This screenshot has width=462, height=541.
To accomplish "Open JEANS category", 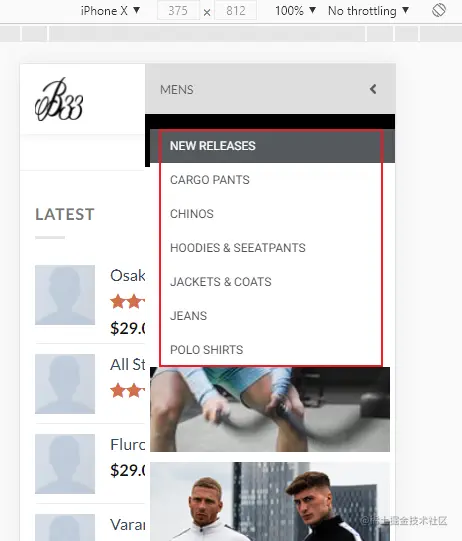I will [188, 316].
